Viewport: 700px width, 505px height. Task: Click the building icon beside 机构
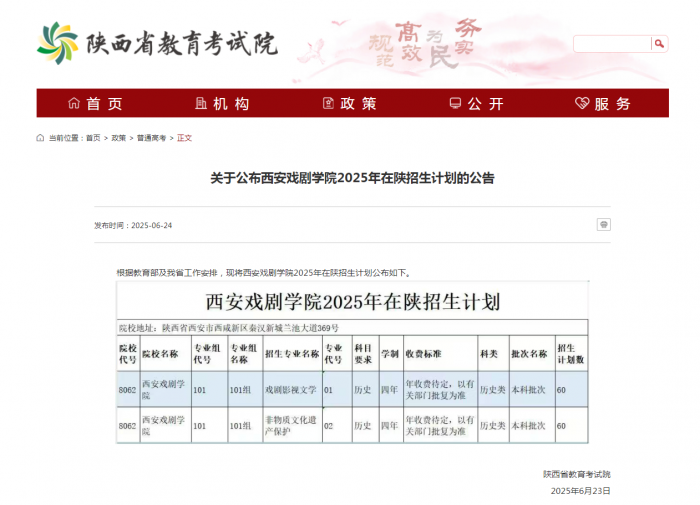pos(201,104)
